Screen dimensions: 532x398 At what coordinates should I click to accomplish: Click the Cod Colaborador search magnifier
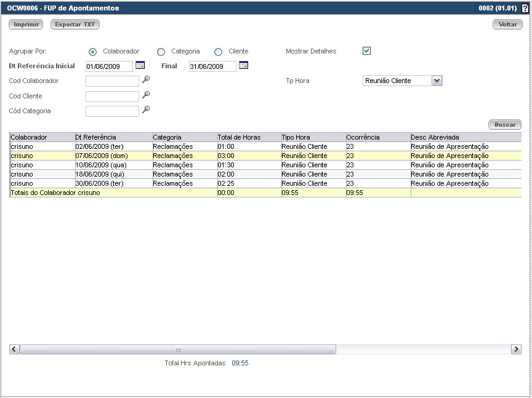click(x=146, y=79)
